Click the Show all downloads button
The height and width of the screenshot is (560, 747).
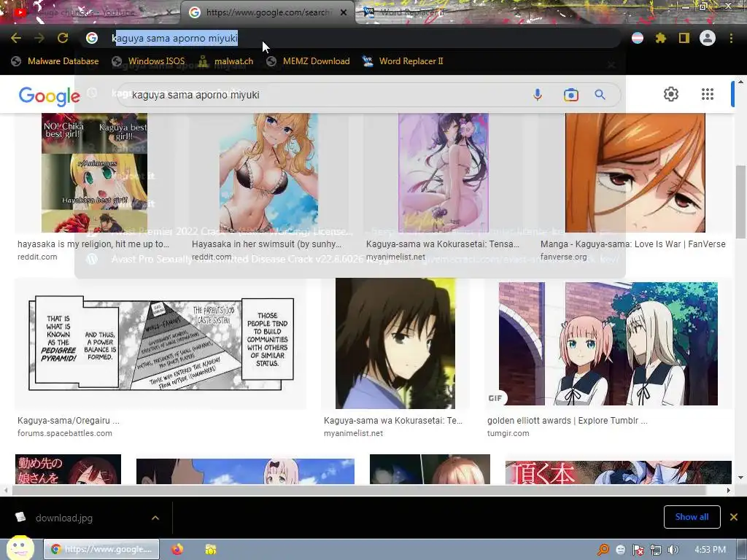pos(692,517)
